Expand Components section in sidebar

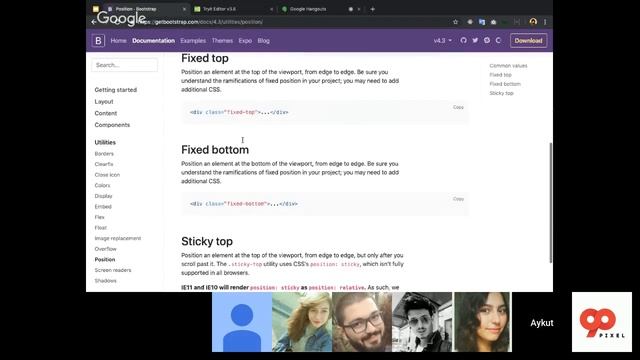pyautogui.click(x=112, y=125)
